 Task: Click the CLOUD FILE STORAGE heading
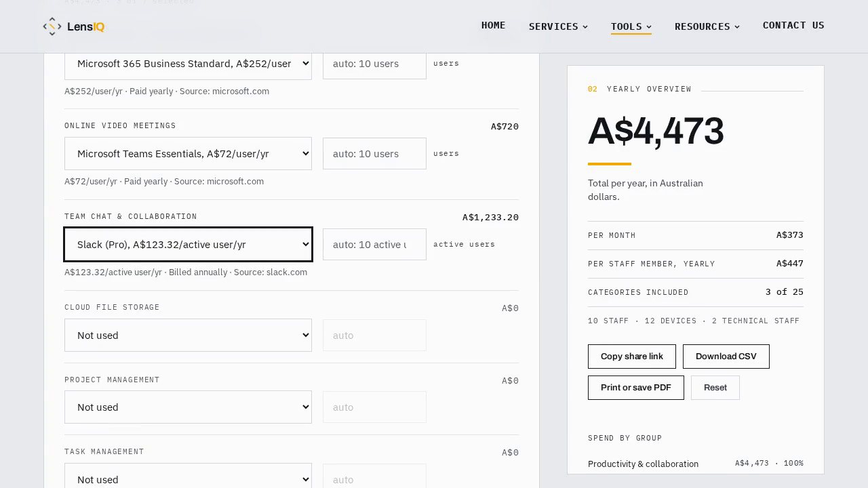[x=112, y=307]
